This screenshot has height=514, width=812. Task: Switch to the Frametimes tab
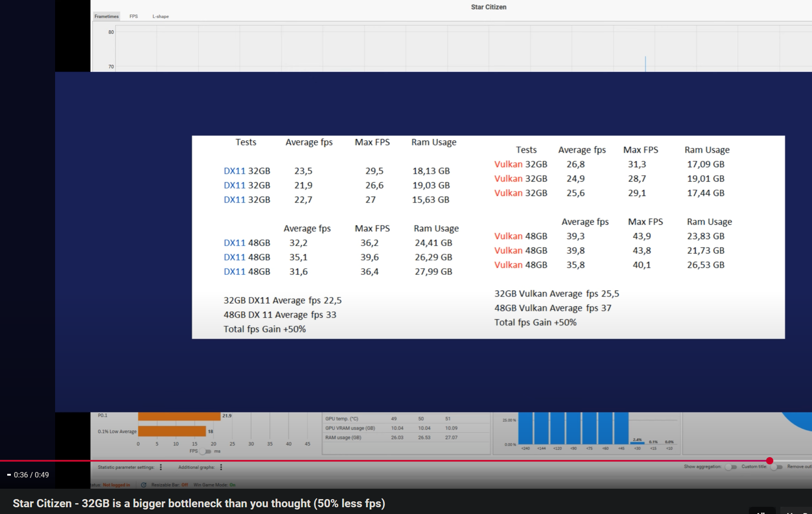pos(107,16)
